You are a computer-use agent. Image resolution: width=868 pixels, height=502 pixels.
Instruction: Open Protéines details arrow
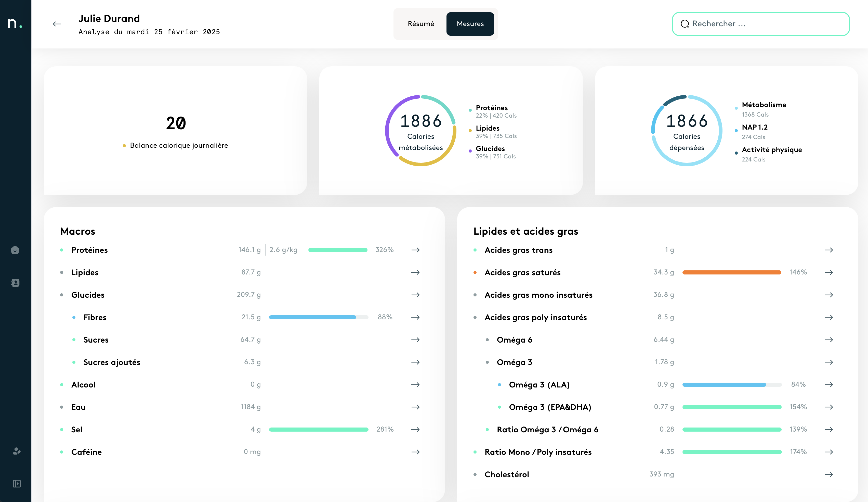point(415,250)
